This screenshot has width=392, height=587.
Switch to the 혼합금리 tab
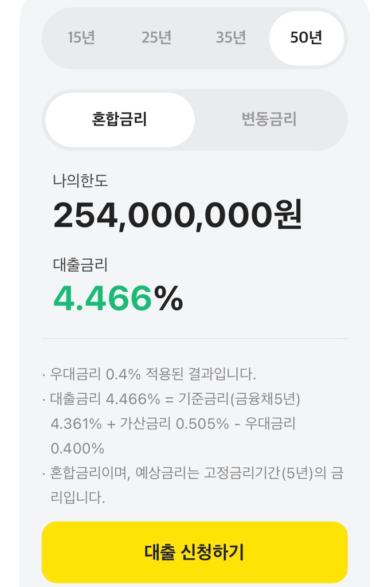pyautogui.click(x=120, y=119)
